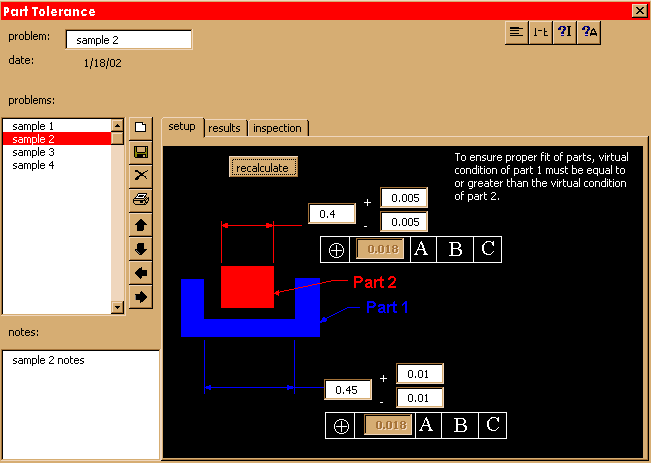Choose sample 4 from problems list
The image size is (651, 463).
[x=33, y=165]
